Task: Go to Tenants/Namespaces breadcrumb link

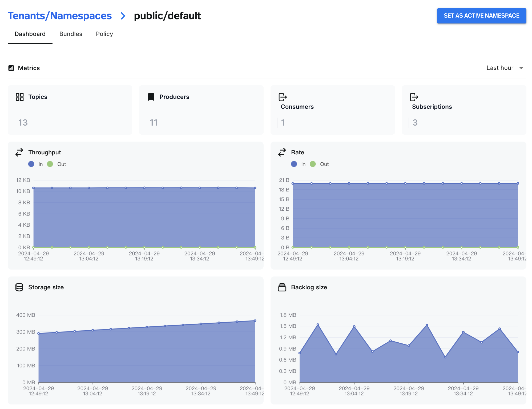Action: click(60, 16)
